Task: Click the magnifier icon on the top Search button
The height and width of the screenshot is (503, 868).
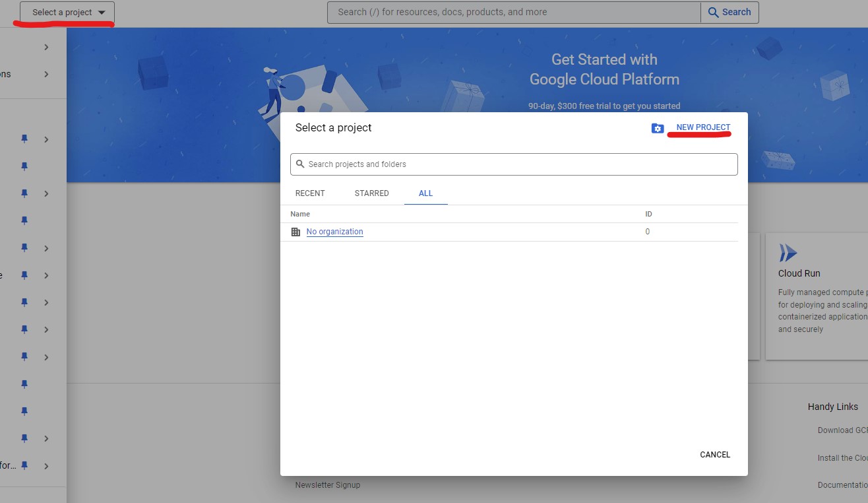Action: [713, 12]
